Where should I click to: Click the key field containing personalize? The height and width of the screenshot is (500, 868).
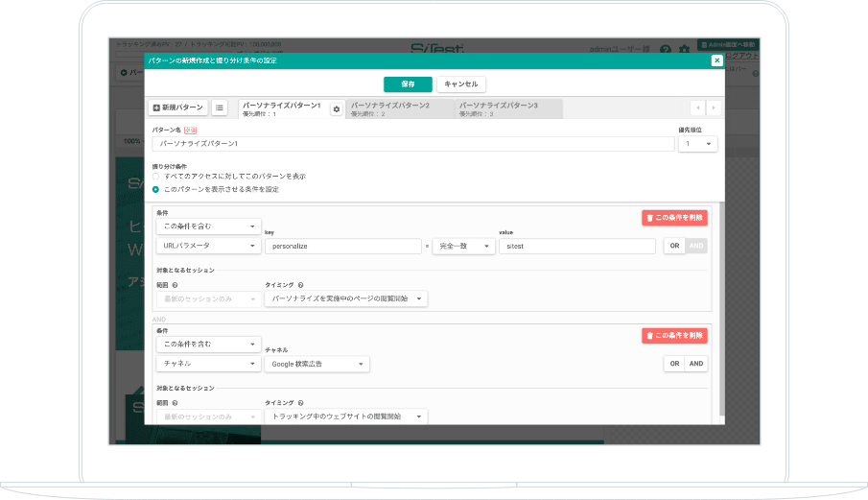(343, 246)
